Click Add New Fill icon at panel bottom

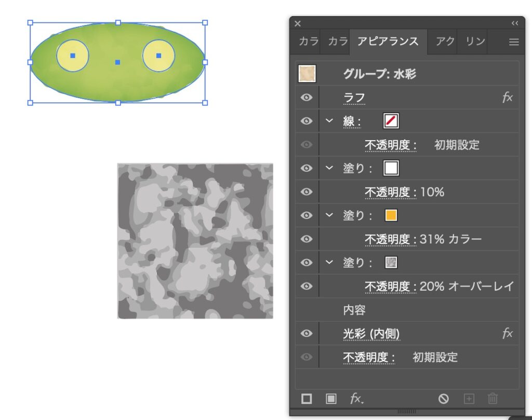tap(331, 399)
